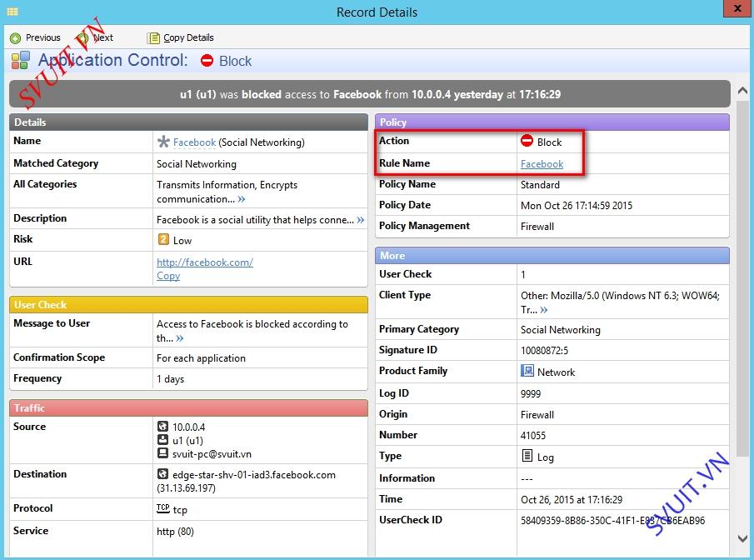Screen dimensions: 754x560
Task: Go to the Next record
Action: 96,37
